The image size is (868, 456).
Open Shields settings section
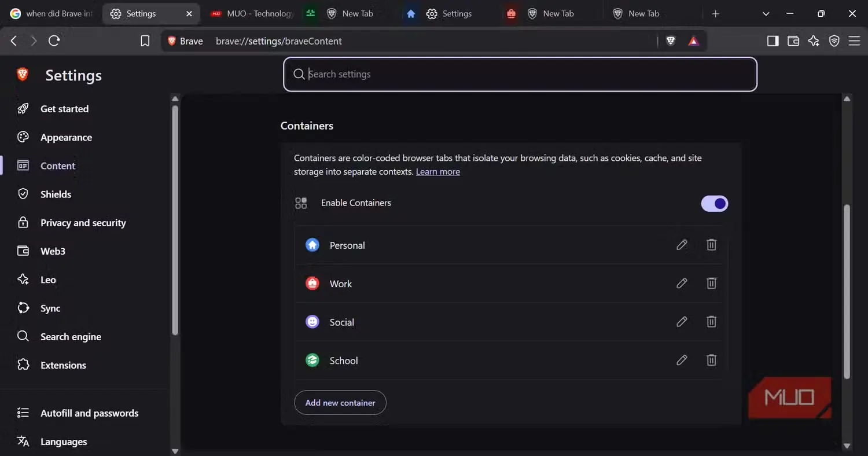click(56, 194)
